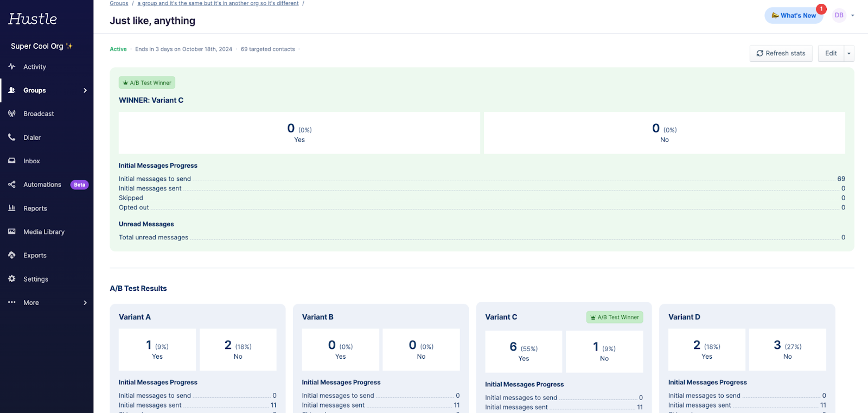The width and height of the screenshot is (868, 413).
Task: Click the Exports cloud icon
Action: [12, 255]
